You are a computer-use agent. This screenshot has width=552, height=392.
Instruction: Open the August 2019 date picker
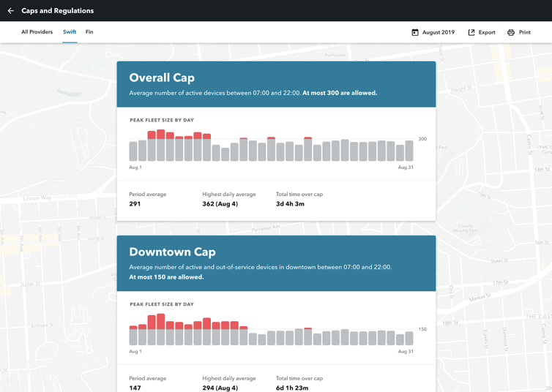438,32
